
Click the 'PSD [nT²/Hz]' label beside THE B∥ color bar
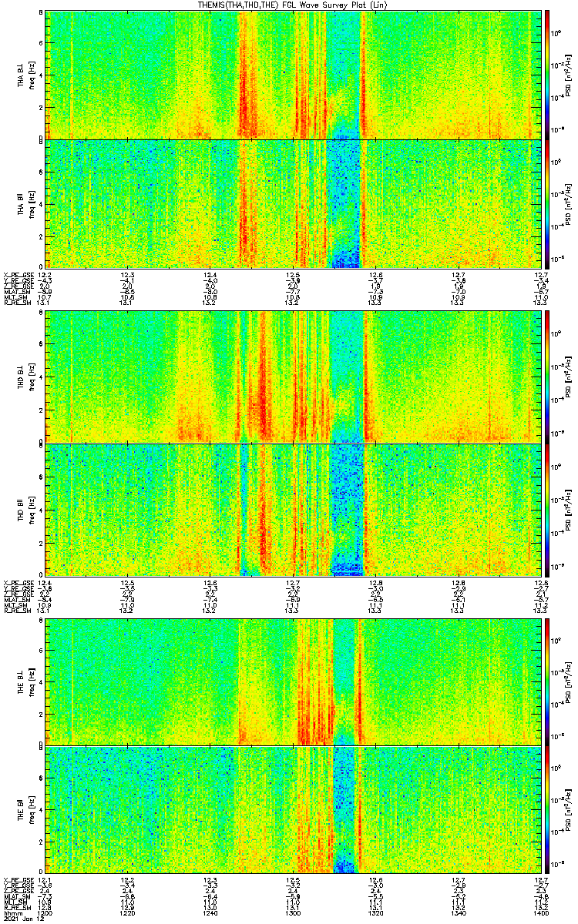click(569, 809)
